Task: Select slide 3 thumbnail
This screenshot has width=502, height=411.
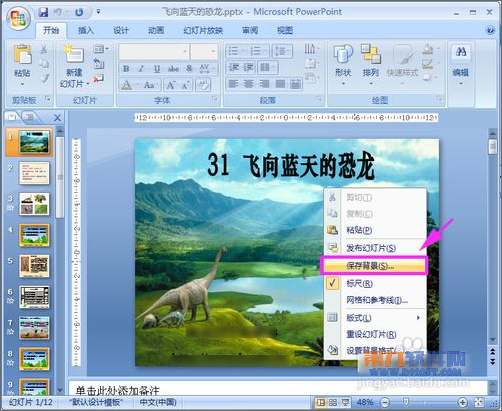Action: click(x=34, y=204)
